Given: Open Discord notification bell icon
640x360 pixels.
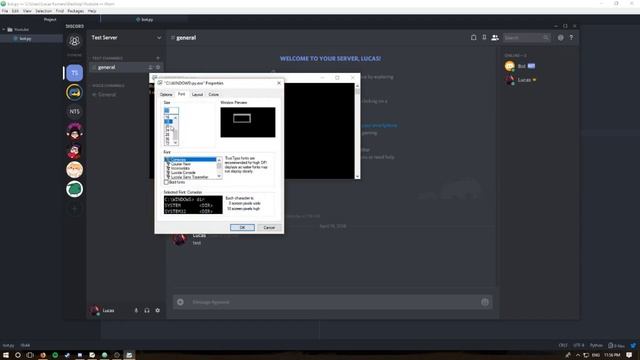Looking at the screenshot, I should tap(473, 38).
